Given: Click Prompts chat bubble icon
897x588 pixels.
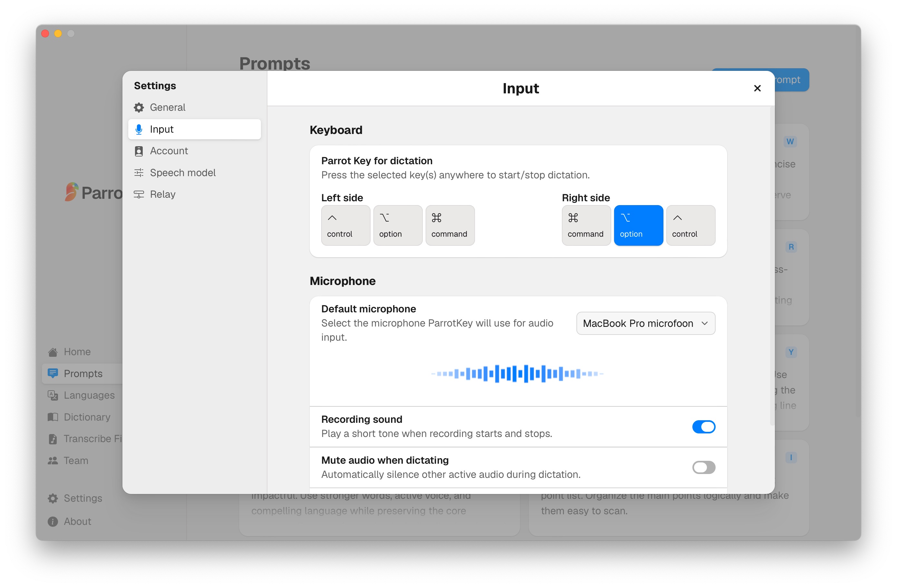Looking at the screenshot, I should [53, 374].
